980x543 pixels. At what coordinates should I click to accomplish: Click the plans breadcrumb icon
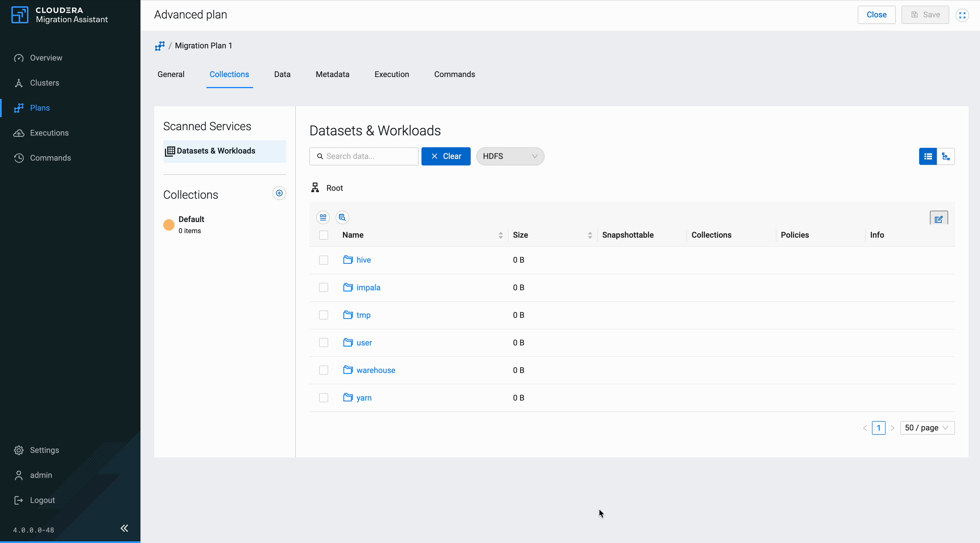tap(160, 46)
